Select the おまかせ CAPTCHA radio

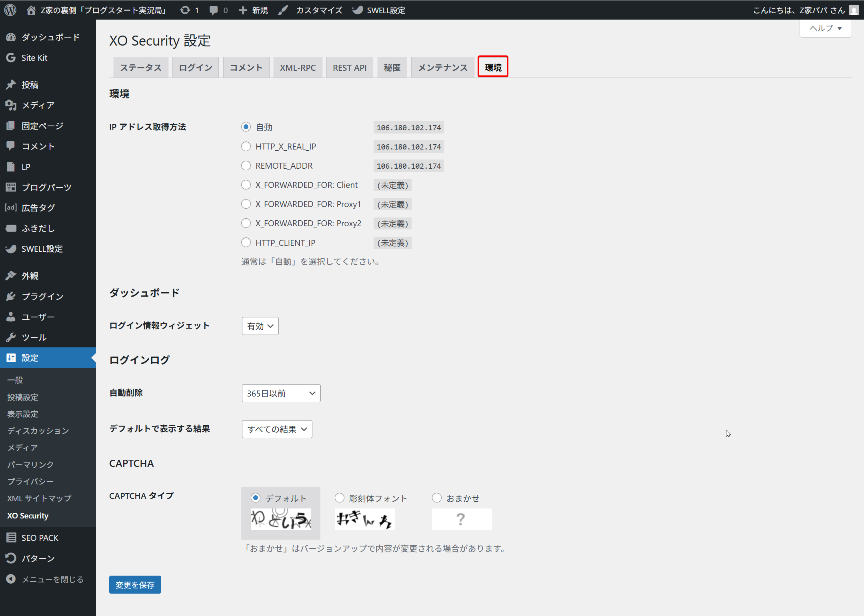click(437, 498)
